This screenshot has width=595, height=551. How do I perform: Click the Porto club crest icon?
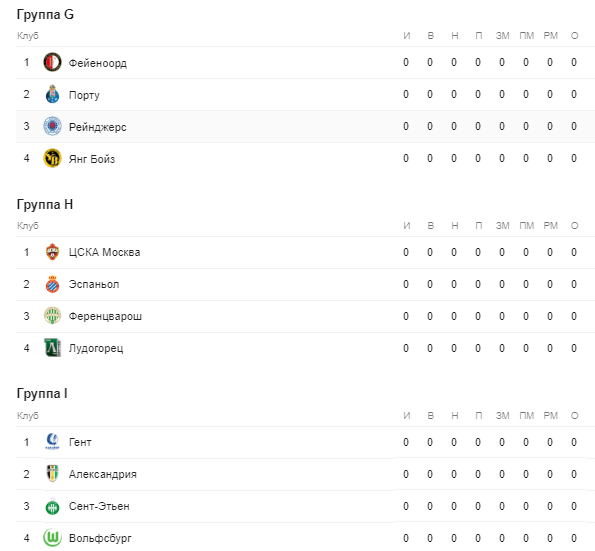click(x=52, y=94)
